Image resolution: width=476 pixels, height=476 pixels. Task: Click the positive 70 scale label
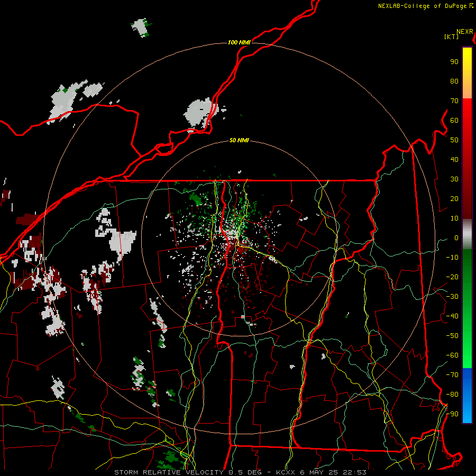[x=454, y=101]
